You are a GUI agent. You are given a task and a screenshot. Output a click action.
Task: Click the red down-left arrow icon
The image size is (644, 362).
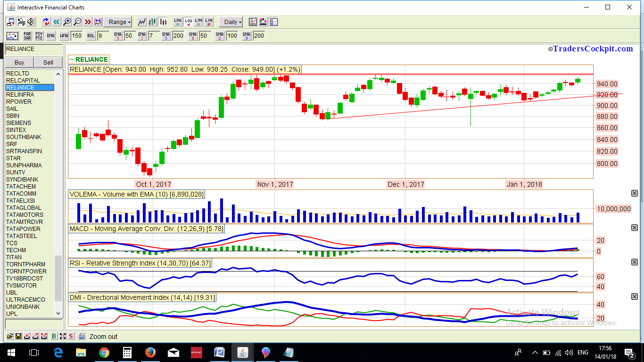point(27,336)
